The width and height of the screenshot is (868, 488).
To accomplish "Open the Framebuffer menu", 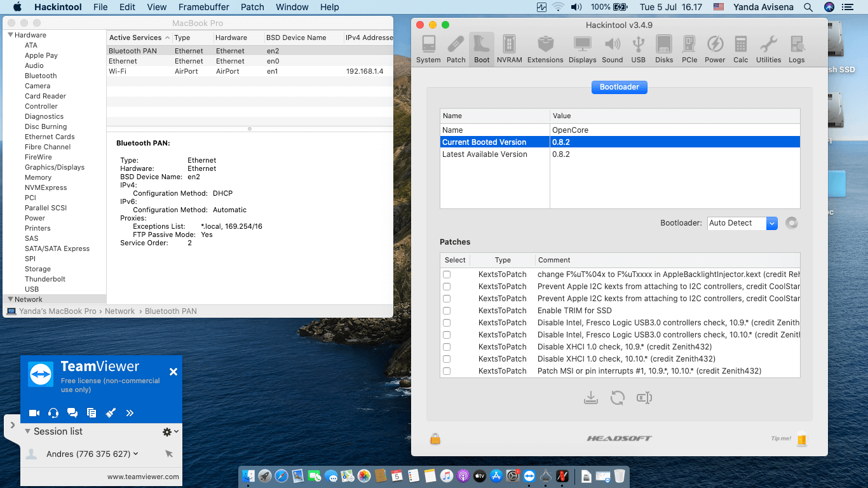I will (x=203, y=7).
